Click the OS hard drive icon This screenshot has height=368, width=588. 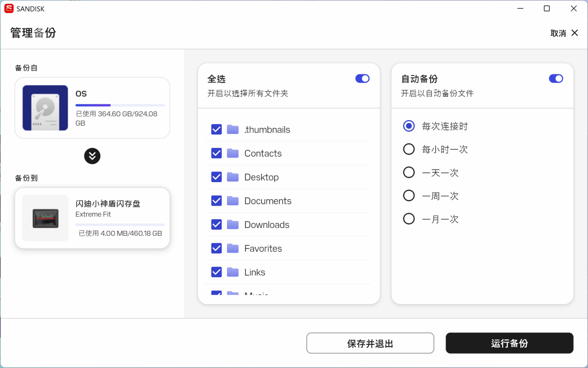[45, 108]
